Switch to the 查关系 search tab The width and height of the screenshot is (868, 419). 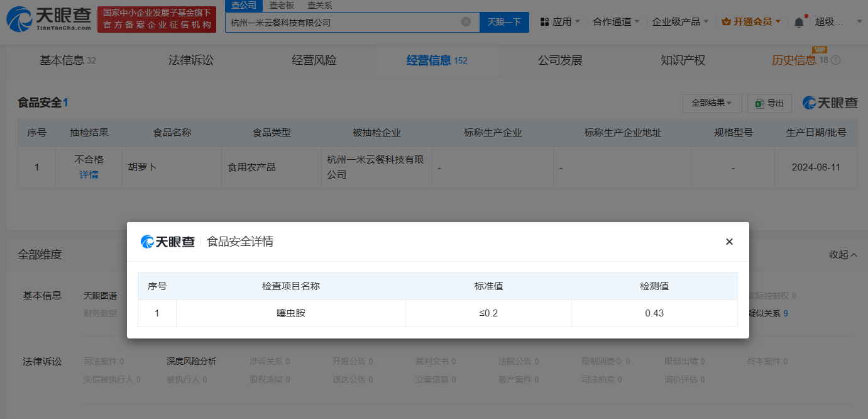pos(319,6)
